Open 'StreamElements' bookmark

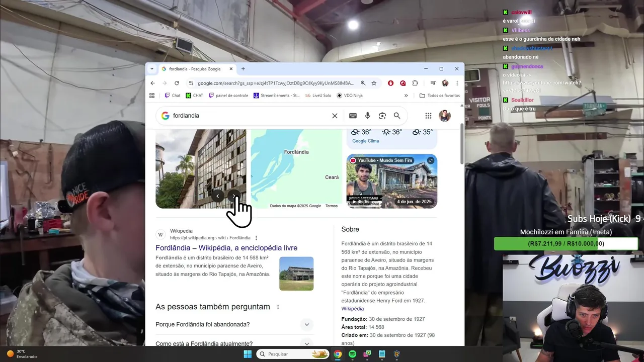click(277, 96)
